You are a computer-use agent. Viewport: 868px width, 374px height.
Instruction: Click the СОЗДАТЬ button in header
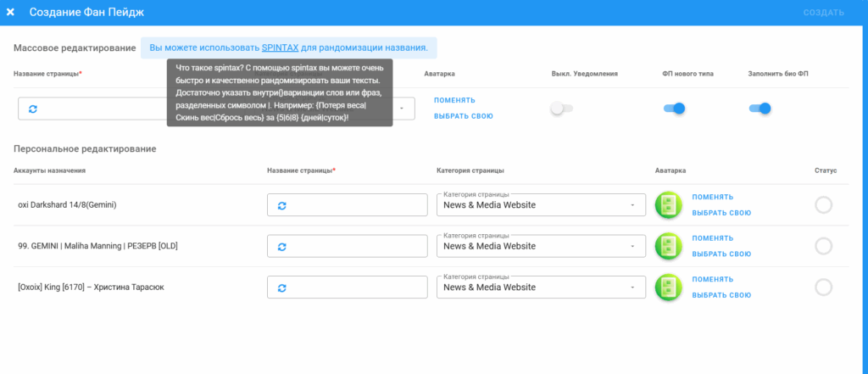(x=824, y=12)
